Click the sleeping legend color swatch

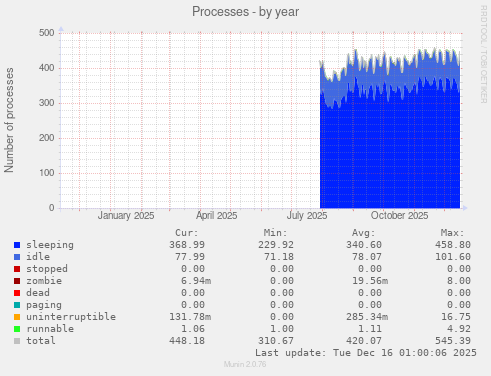click(17, 245)
